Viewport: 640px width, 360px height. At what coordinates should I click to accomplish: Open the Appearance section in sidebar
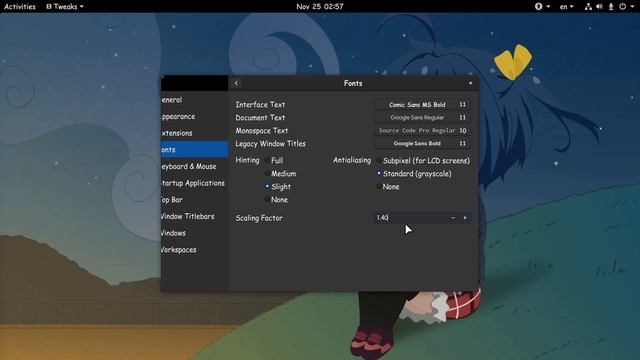click(194, 117)
